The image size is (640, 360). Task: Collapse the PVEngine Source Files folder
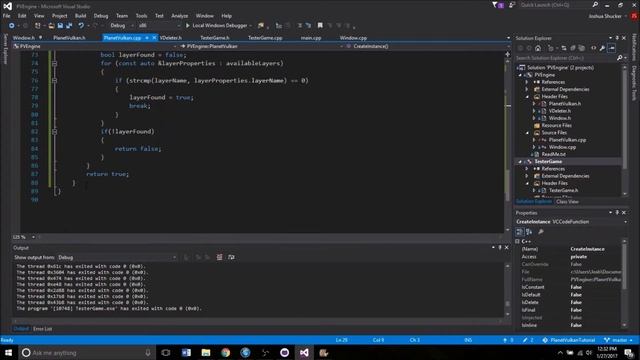pyautogui.click(x=527, y=133)
